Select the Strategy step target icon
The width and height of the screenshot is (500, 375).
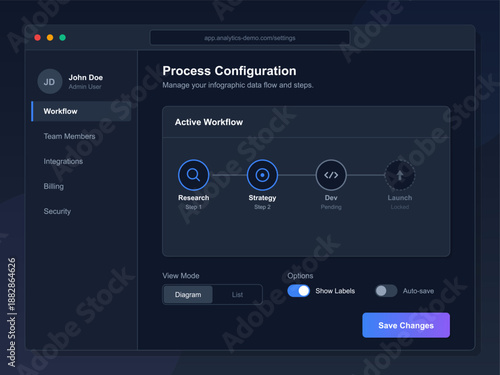click(x=262, y=175)
